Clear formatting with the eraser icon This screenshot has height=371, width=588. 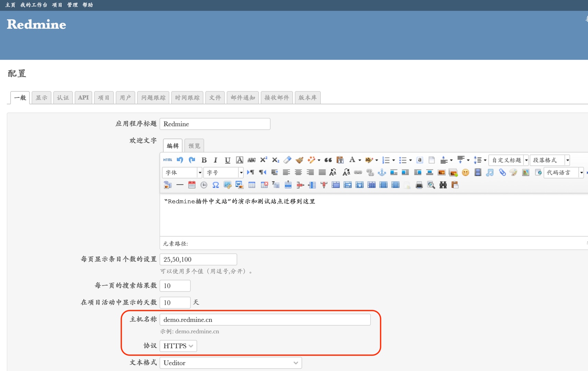(x=287, y=160)
